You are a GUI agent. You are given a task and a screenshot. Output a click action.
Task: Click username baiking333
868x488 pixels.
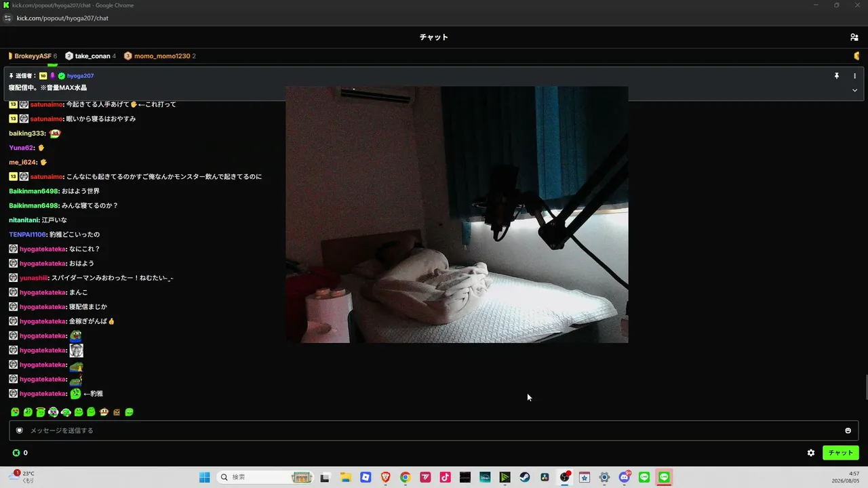pos(26,134)
